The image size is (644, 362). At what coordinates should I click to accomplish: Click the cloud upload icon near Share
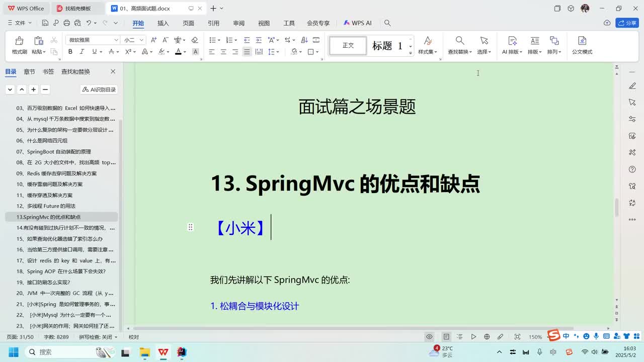[x=607, y=23]
